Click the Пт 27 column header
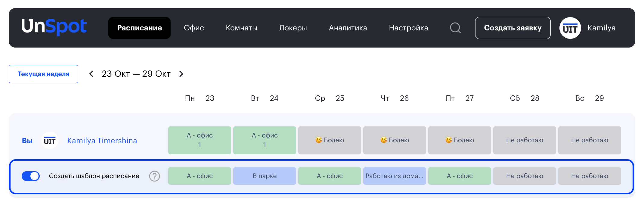The image size is (644, 207). [x=460, y=98]
